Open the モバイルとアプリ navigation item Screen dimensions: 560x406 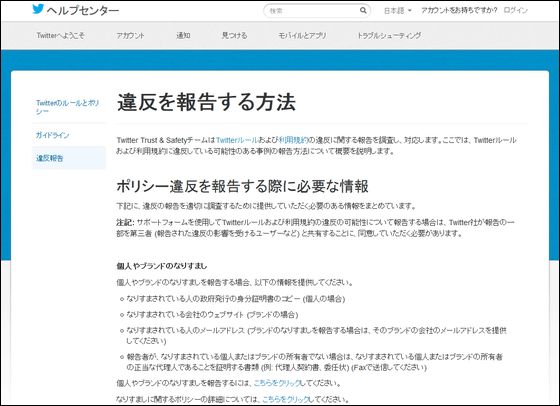[x=302, y=35]
